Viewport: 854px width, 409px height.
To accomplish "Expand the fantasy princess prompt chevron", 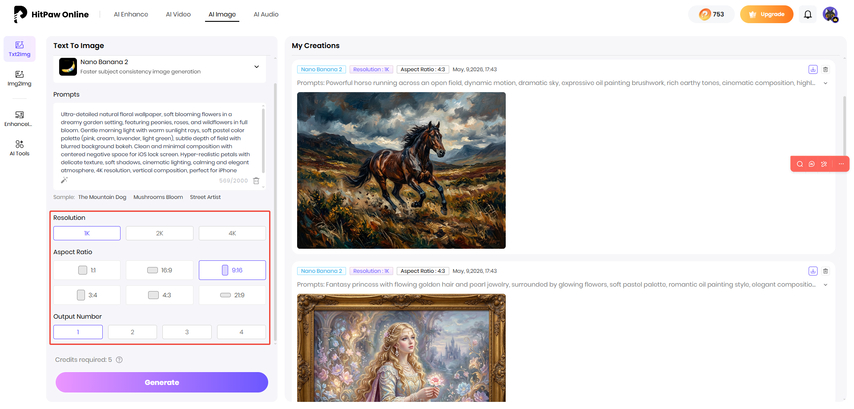I will point(826,285).
